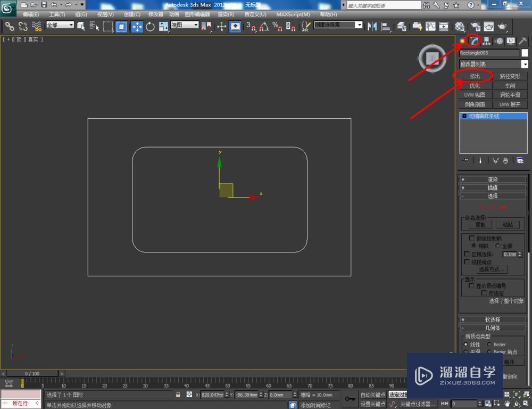This screenshot has height=409, width=532.
Task: Select the Select Object arrow tool
Action: click(81, 26)
